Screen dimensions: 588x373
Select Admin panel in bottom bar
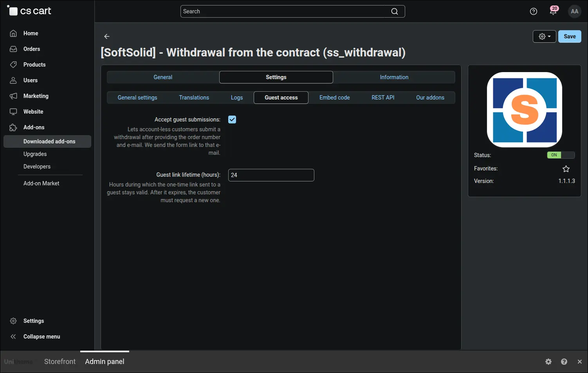(x=105, y=362)
